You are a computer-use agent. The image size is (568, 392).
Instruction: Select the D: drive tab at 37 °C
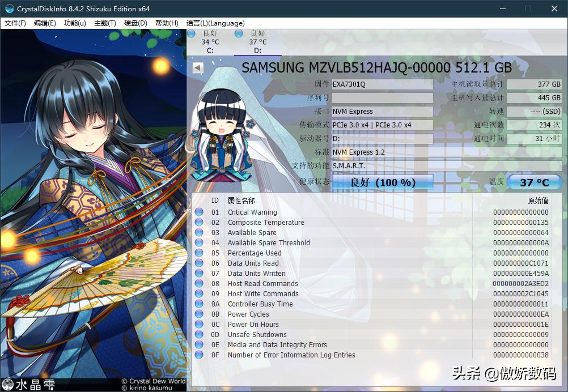click(257, 42)
